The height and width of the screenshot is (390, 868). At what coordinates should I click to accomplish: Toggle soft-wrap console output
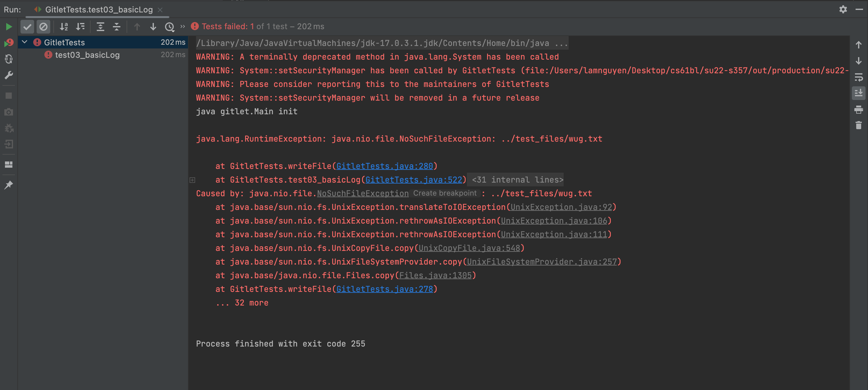[x=858, y=77]
